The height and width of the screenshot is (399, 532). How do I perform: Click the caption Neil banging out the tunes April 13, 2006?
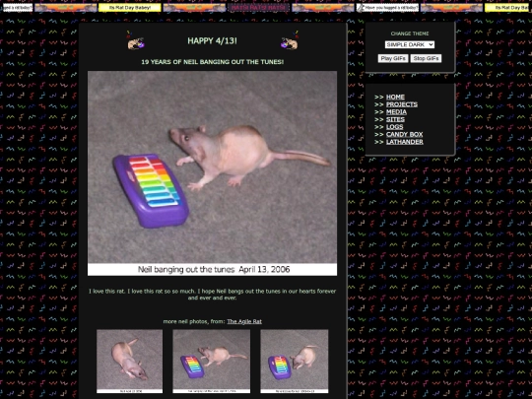214,269
